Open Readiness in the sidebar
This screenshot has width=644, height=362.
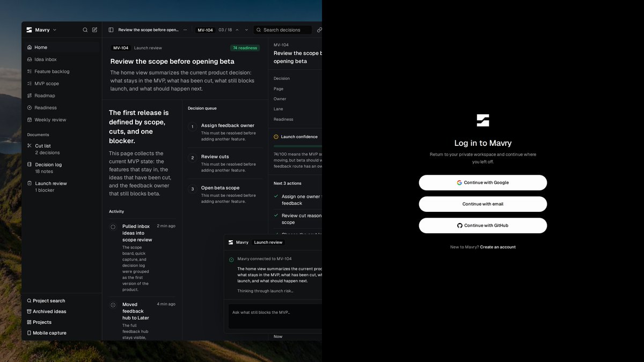(62, 108)
